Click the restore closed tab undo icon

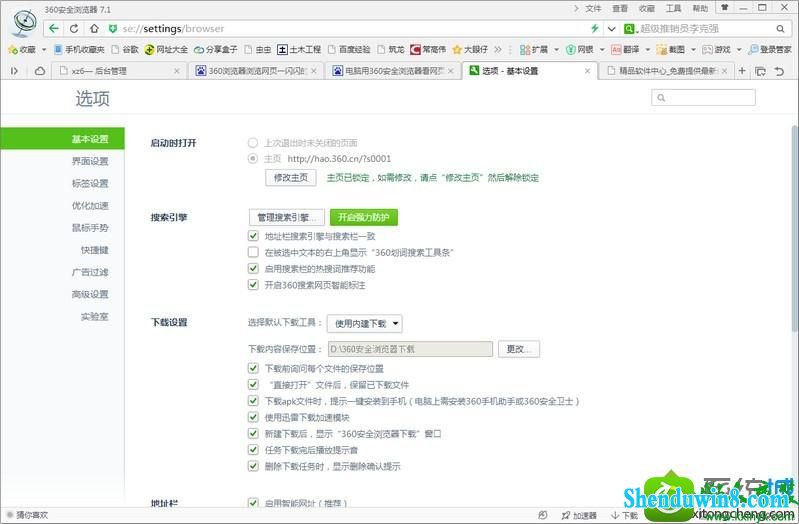[779, 71]
